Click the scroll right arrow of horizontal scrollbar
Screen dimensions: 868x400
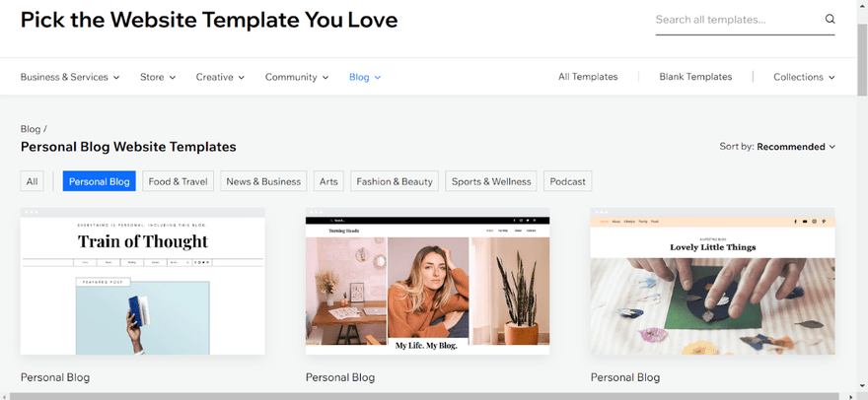(853, 396)
